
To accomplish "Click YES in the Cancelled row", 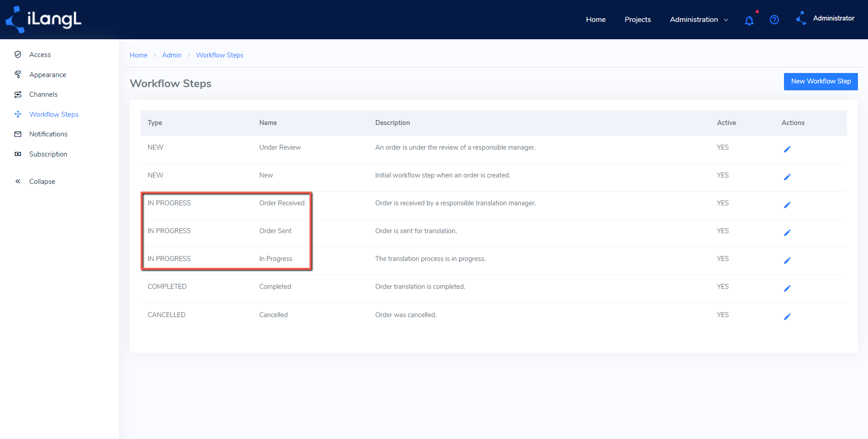I will click(723, 315).
